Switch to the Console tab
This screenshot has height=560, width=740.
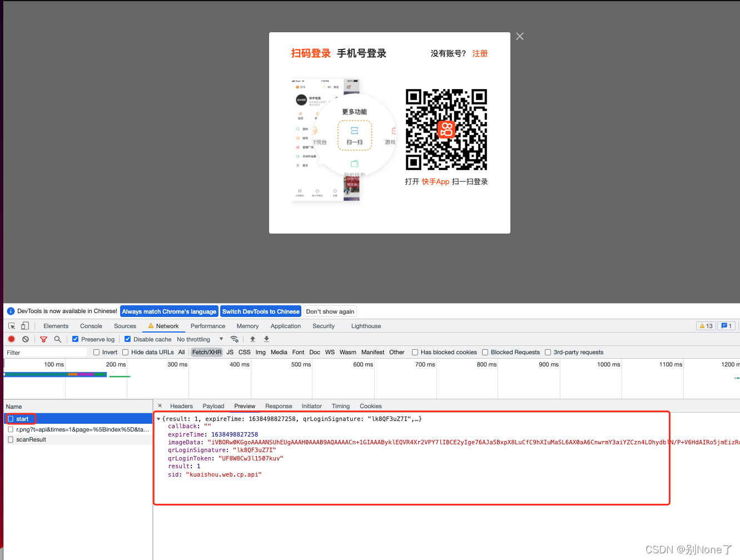tap(91, 326)
